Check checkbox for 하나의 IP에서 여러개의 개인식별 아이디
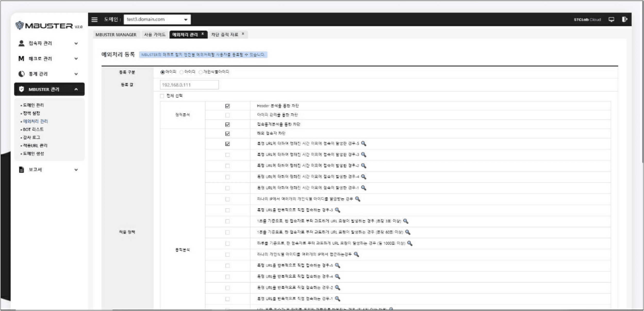Screen dimensions: 644x311 [227, 199]
